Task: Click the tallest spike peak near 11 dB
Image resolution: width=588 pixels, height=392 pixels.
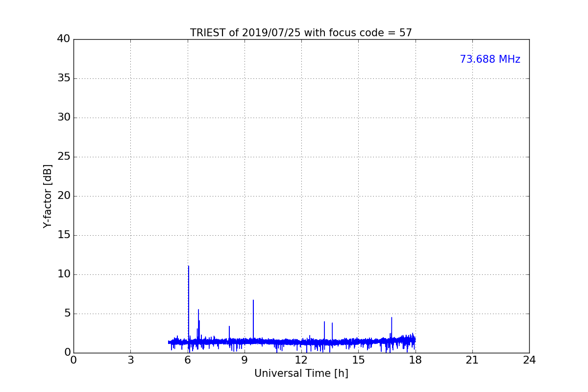Action: point(189,266)
